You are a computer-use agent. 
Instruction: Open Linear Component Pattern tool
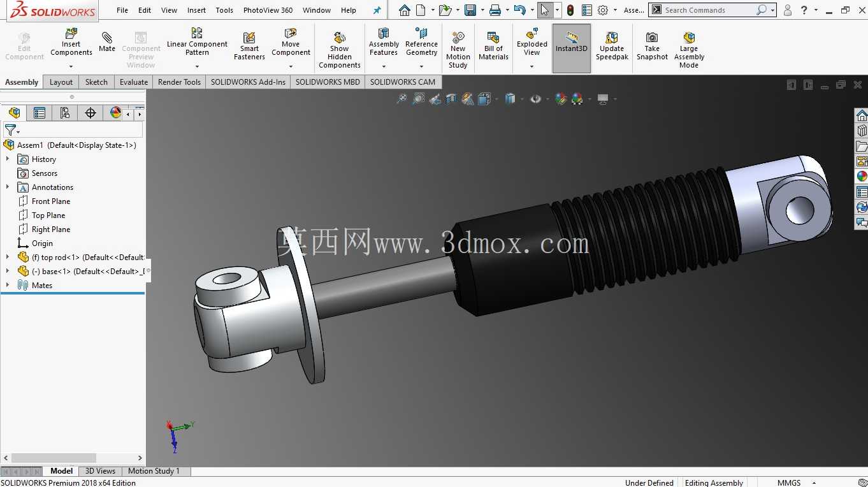[x=197, y=42]
